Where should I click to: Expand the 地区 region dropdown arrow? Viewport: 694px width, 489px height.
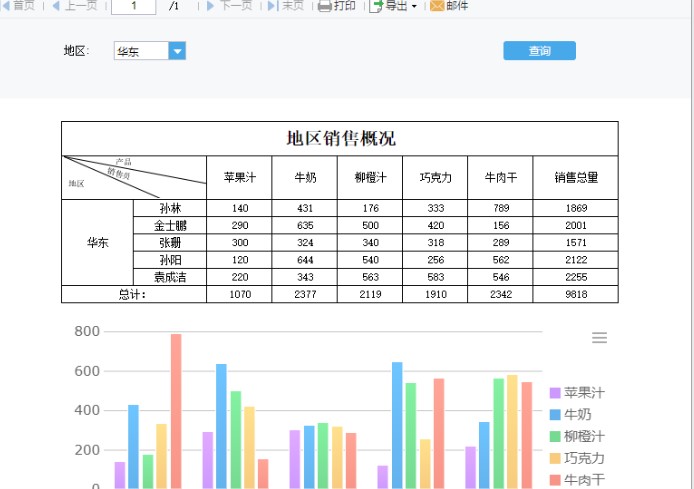click(177, 51)
